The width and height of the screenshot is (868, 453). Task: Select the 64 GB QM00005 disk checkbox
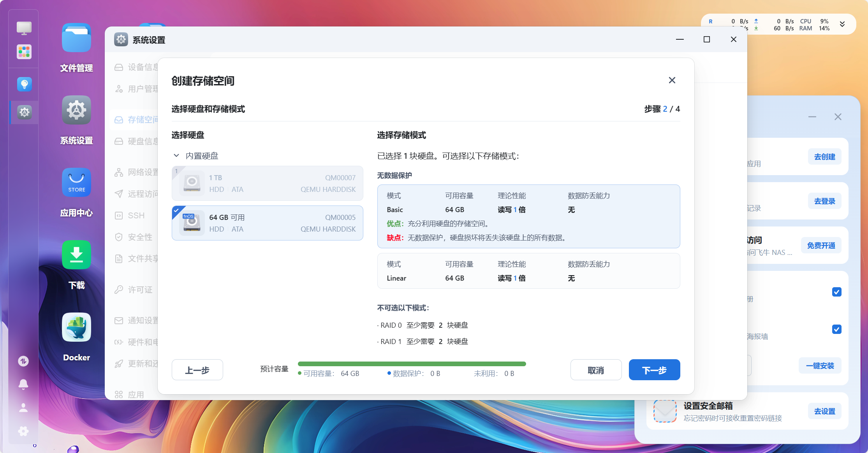tap(177, 211)
